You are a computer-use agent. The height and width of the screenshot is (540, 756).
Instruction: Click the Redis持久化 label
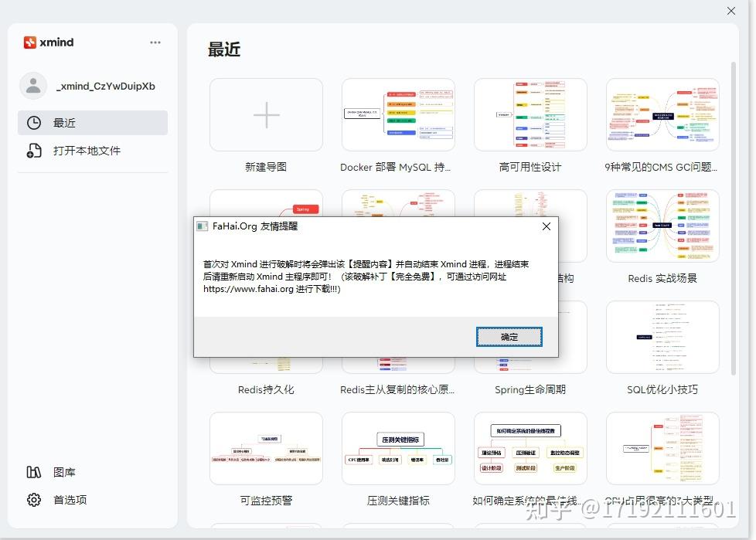click(x=266, y=389)
